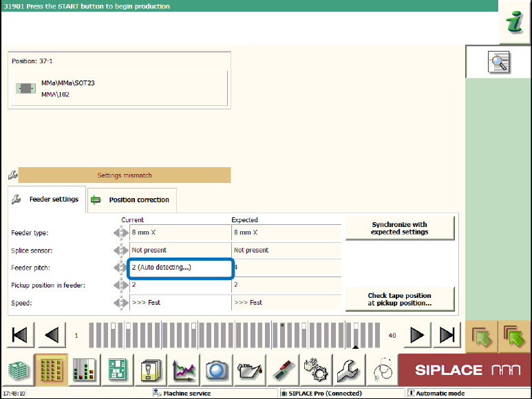Viewport: 532px width, 399px height.
Task: Go to next feeder position
Action: click(x=417, y=335)
